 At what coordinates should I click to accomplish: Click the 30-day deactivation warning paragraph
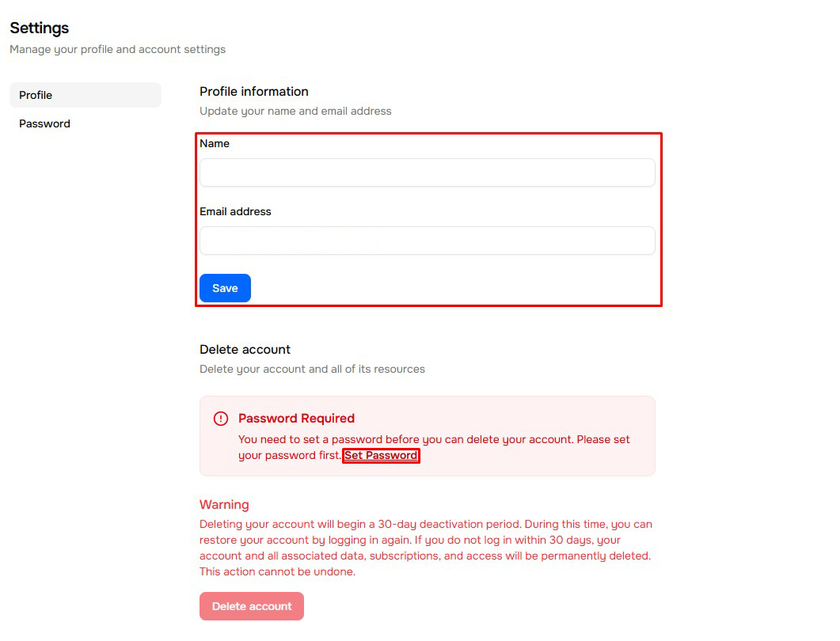426,548
